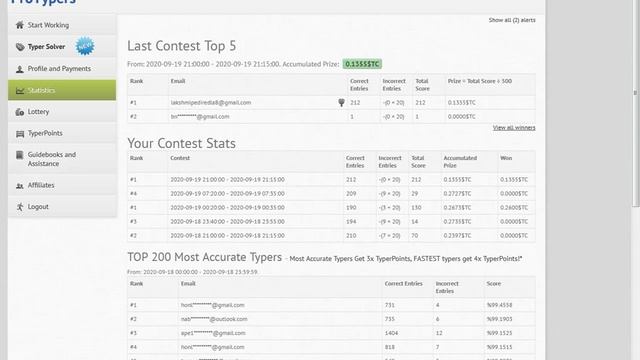Open the TyperPoints page
640x360 pixels.
[62, 133]
